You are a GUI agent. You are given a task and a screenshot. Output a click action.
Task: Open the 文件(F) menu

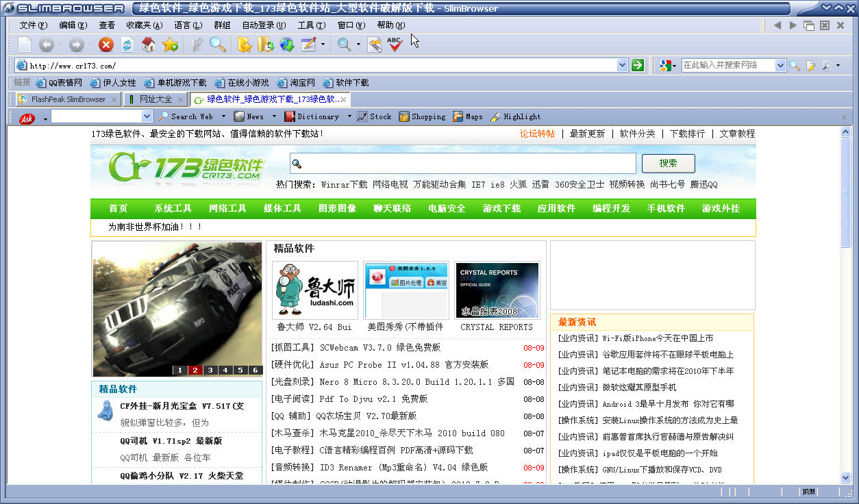click(34, 25)
